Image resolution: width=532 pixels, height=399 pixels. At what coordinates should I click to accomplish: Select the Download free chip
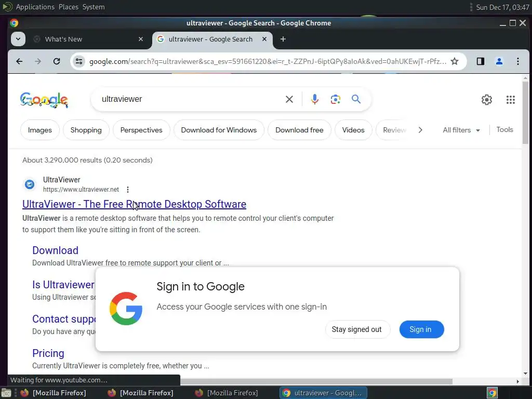click(299, 130)
